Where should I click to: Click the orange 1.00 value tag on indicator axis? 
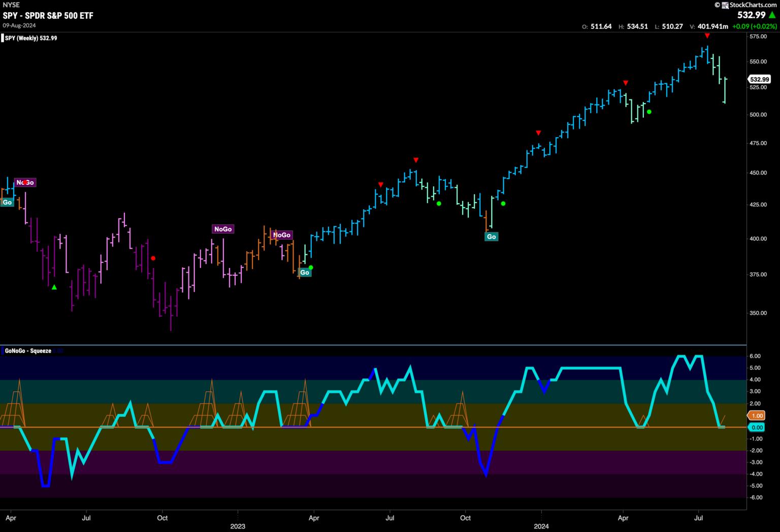757,416
